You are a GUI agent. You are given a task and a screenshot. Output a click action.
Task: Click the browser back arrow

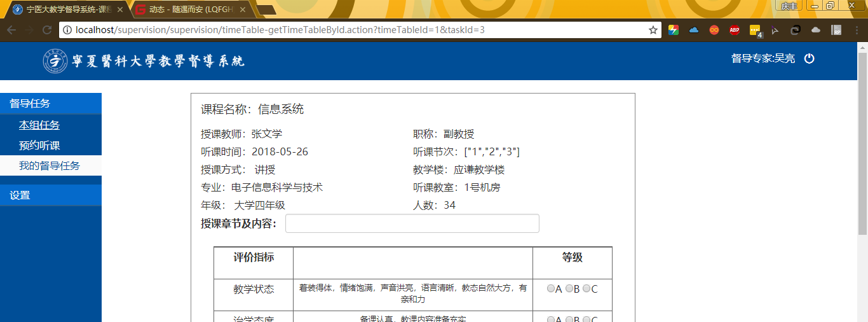click(11, 30)
